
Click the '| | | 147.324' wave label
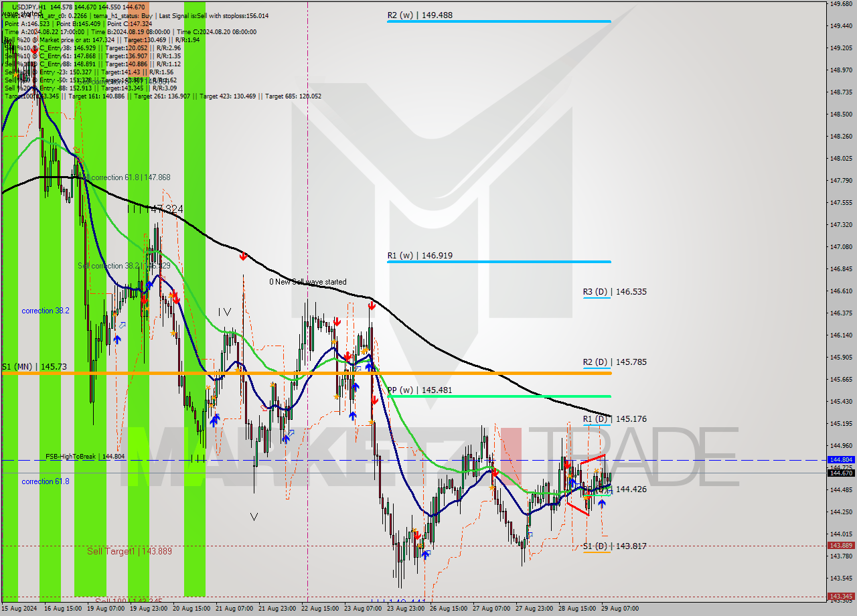pos(155,209)
